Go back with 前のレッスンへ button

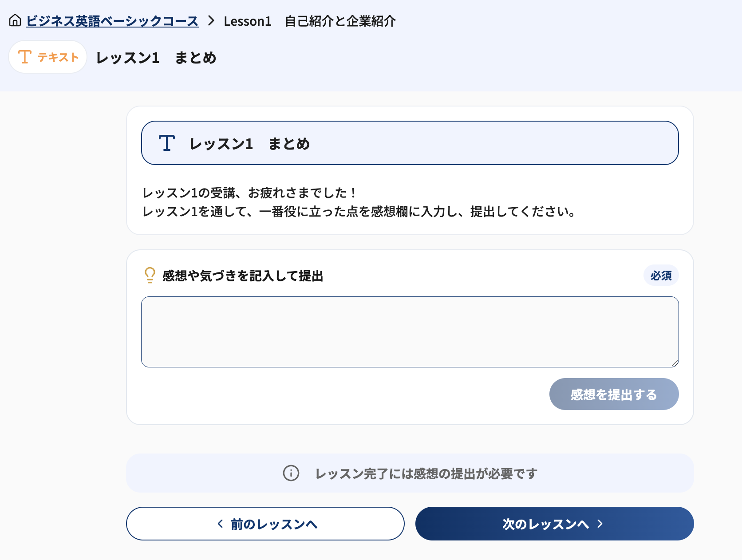coord(265,524)
